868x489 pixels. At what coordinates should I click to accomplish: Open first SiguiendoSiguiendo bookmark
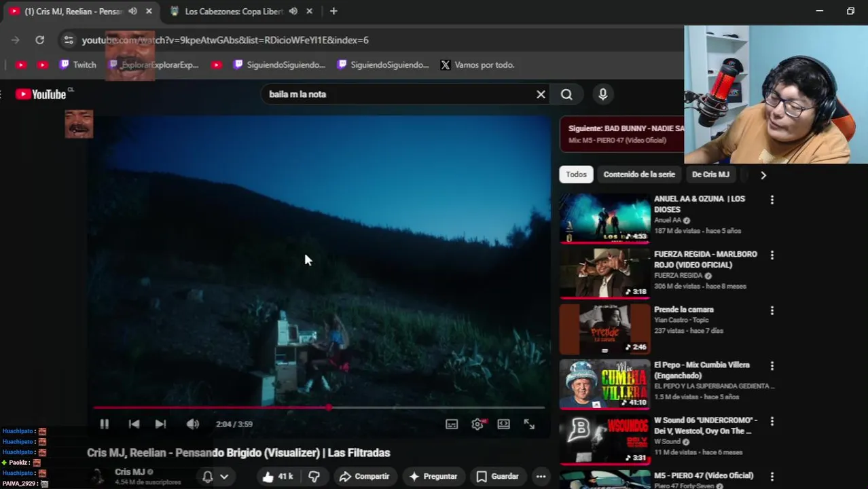[x=279, y=65]
